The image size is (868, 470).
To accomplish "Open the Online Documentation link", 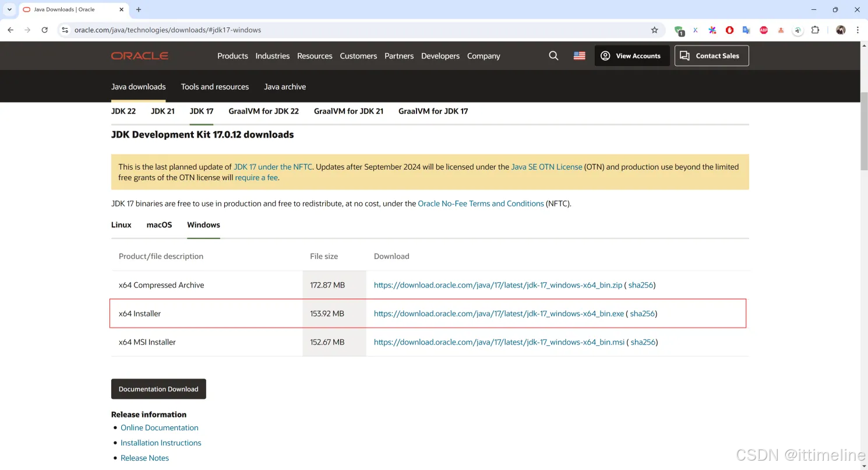I will 160,427.
